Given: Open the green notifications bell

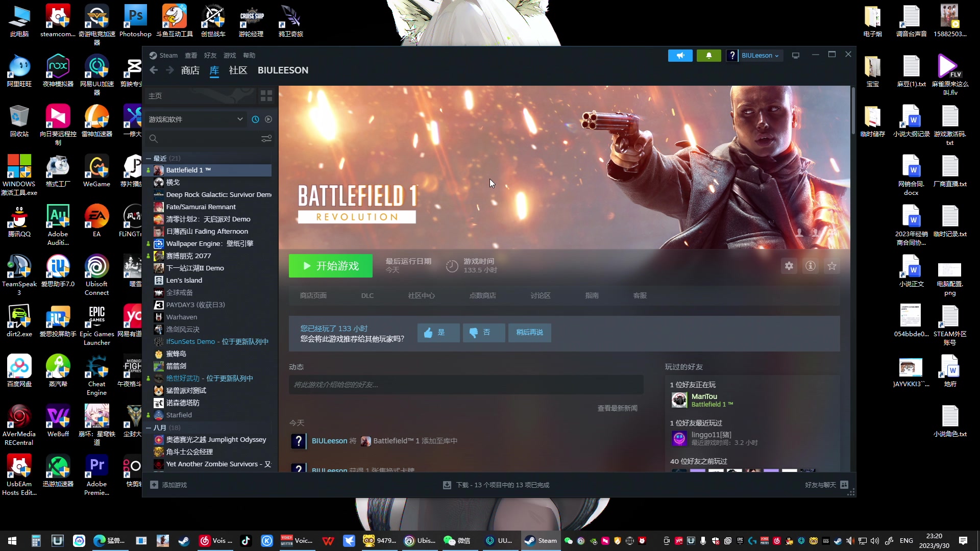Looking at the screenshot, I should coord(708,56).
